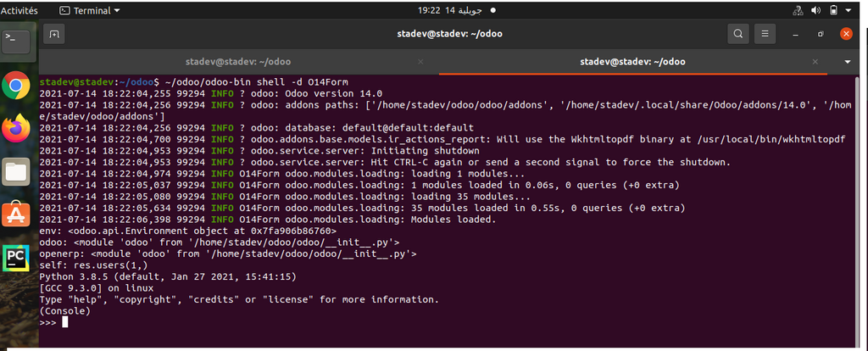This screenshot has width=868, height=351.
Task: Launch PyCharm from the dock
Action: tap(17, 258)
